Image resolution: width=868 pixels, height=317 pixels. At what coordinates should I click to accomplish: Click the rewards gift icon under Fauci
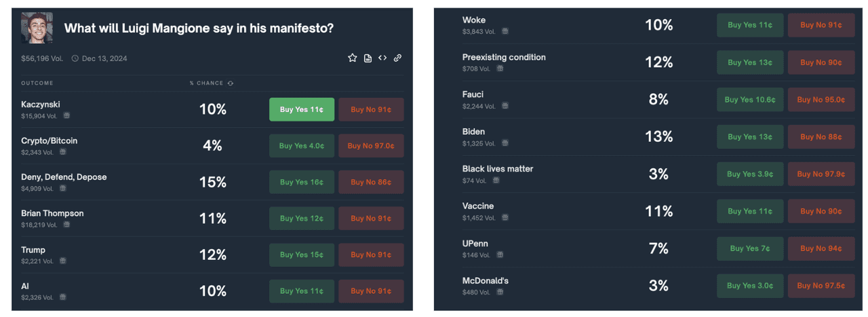point(505,106)
